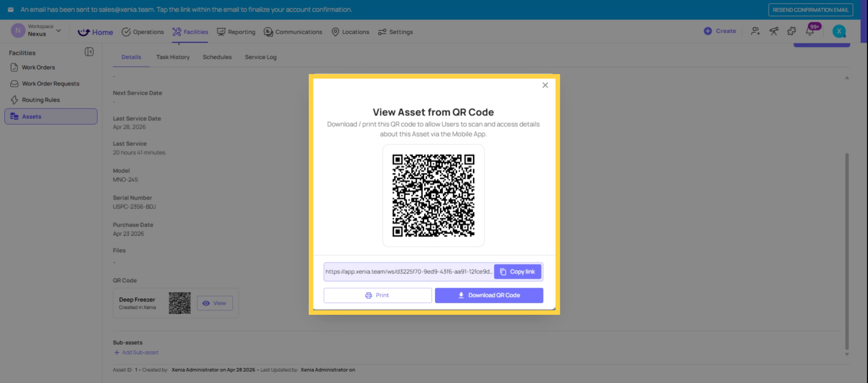Click the Purchase Date Apr 23 2026 value

[x=128, y=234]
